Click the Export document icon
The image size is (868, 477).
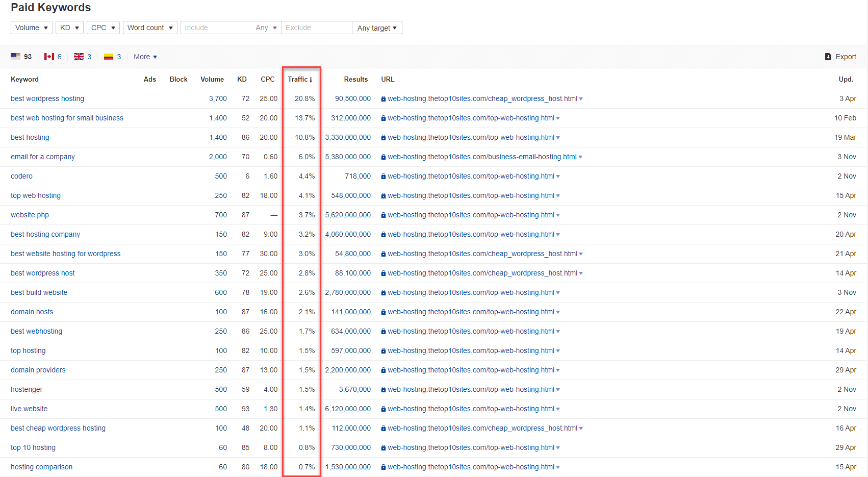[828, 57]
